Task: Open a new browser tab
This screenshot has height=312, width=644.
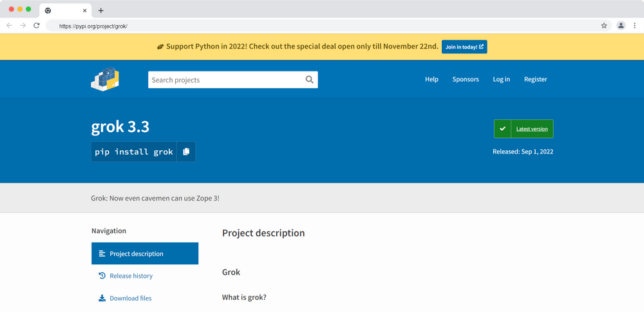Action: (101, 10)
